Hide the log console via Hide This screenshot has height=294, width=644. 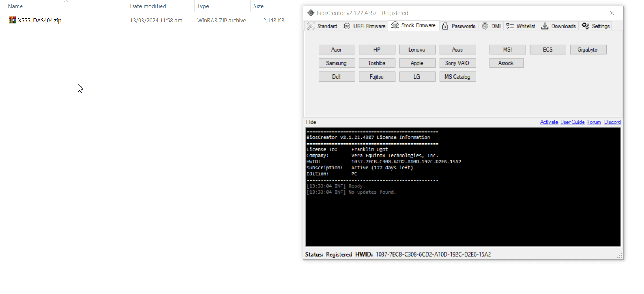pyautogui.click(x=311, y=122)
